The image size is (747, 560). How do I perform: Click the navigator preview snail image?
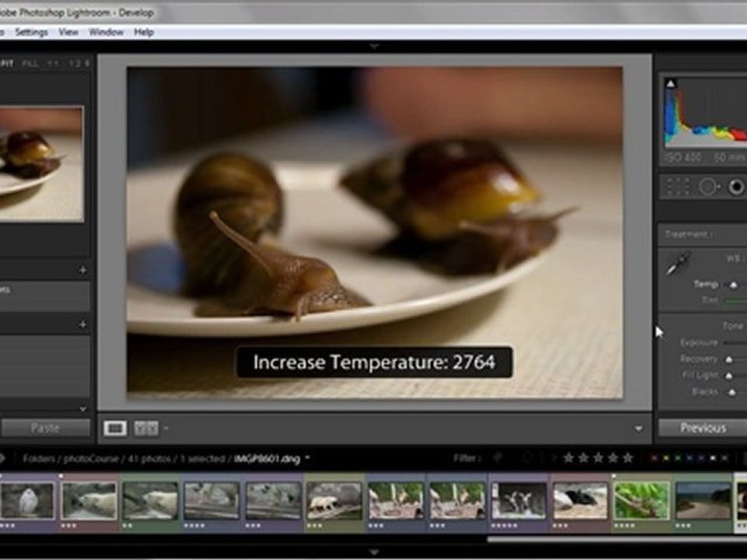tap(41, 164)
